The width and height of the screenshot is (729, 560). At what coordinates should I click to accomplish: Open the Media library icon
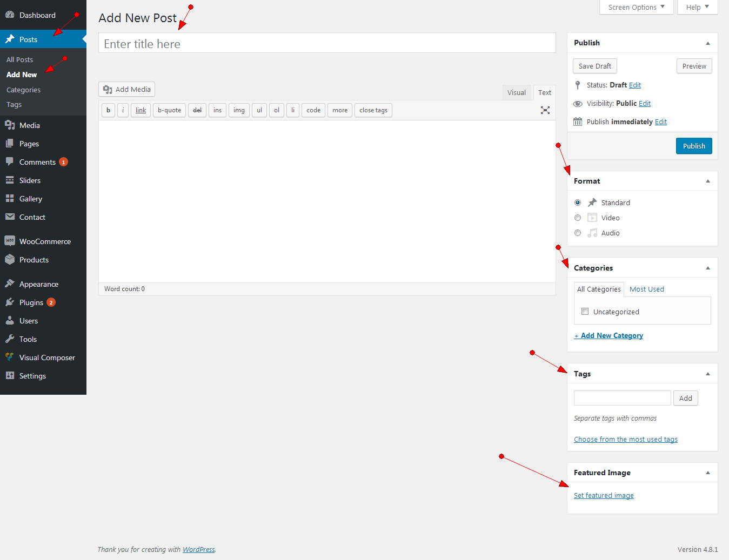tap(10, 125)
